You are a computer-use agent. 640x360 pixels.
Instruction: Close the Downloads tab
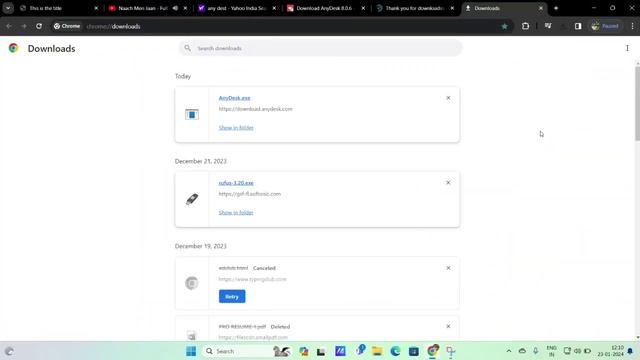pyautogui.click(x=541, y=8)
